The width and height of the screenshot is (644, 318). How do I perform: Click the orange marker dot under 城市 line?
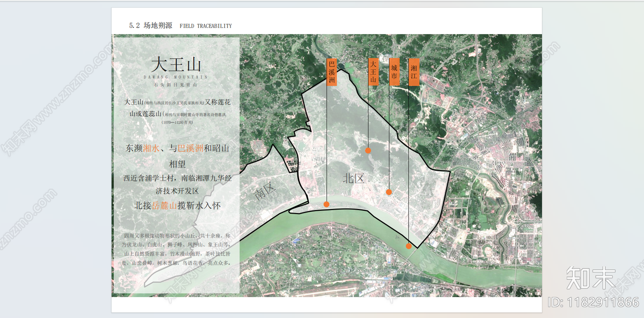tap(389, 192)
